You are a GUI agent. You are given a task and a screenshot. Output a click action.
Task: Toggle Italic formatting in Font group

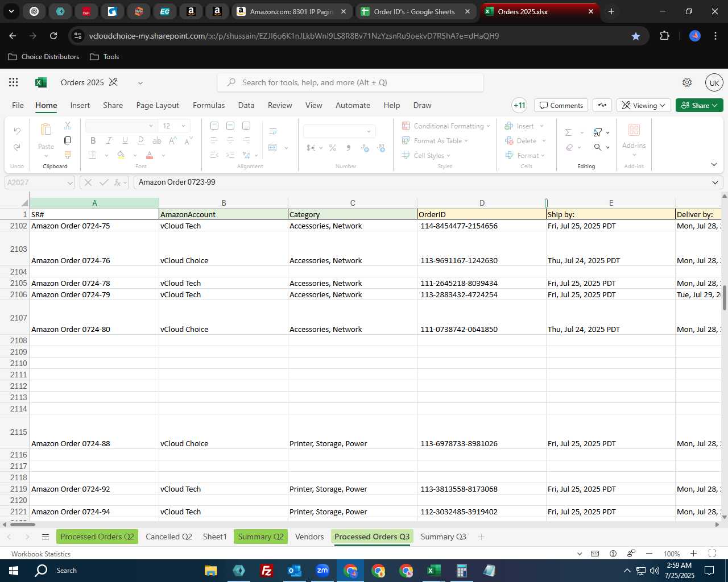click(109, 140)
